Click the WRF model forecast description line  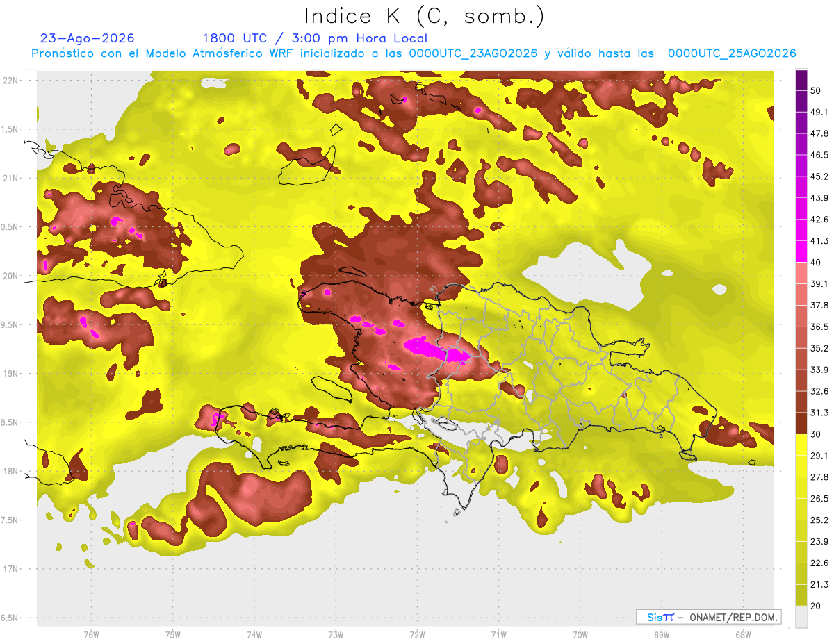coord(414,53)
